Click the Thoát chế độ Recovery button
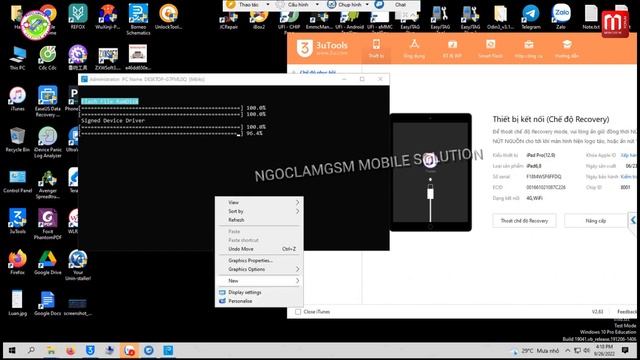The height and width of the screenshot is (360, 640). 524,221
